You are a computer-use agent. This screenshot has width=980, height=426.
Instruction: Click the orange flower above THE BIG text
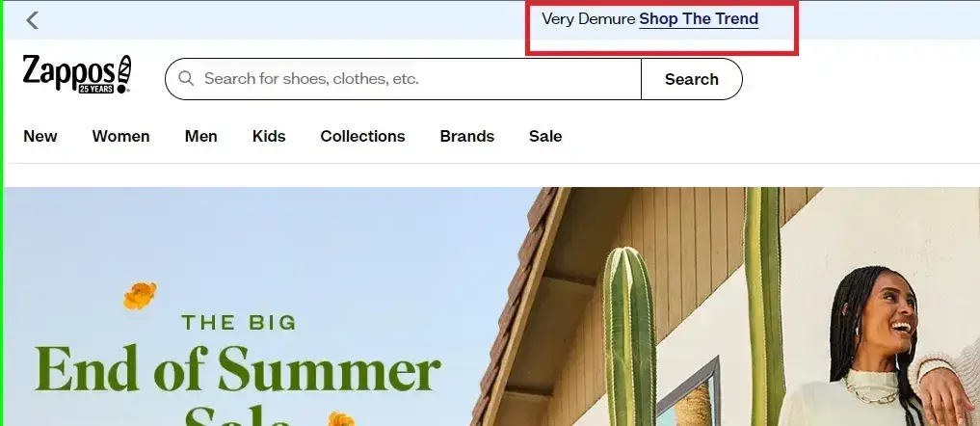(140, 295)
